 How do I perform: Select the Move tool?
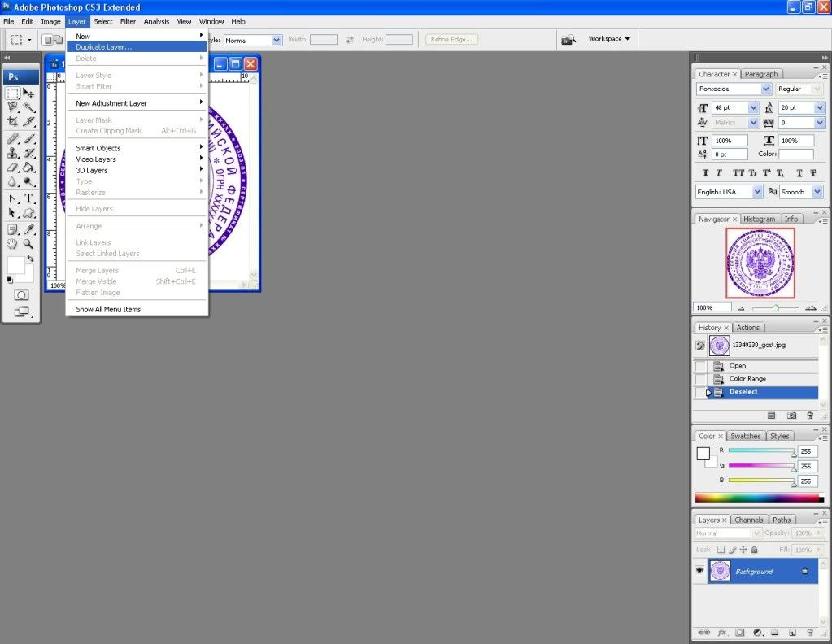click(x=28, y=94)
